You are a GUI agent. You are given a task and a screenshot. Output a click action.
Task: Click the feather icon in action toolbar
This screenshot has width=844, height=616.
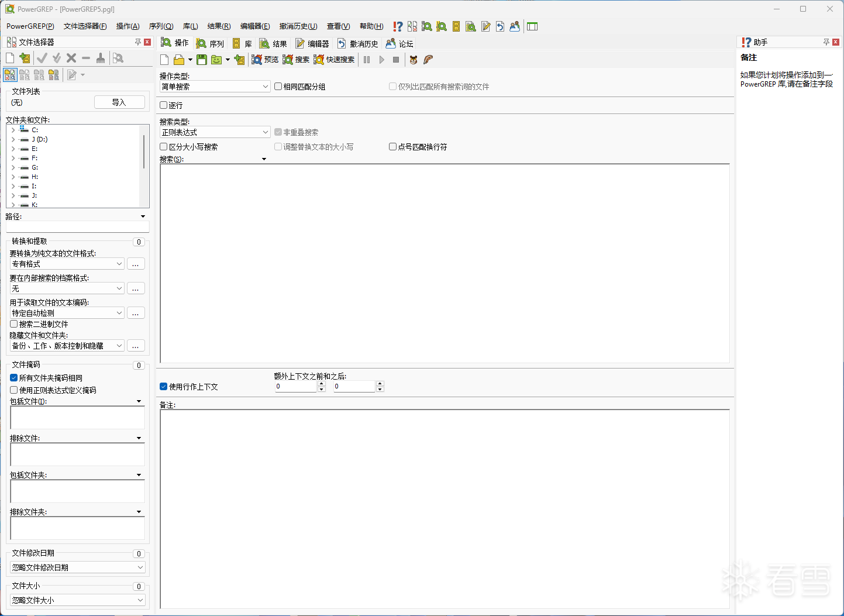pos(428,60)
